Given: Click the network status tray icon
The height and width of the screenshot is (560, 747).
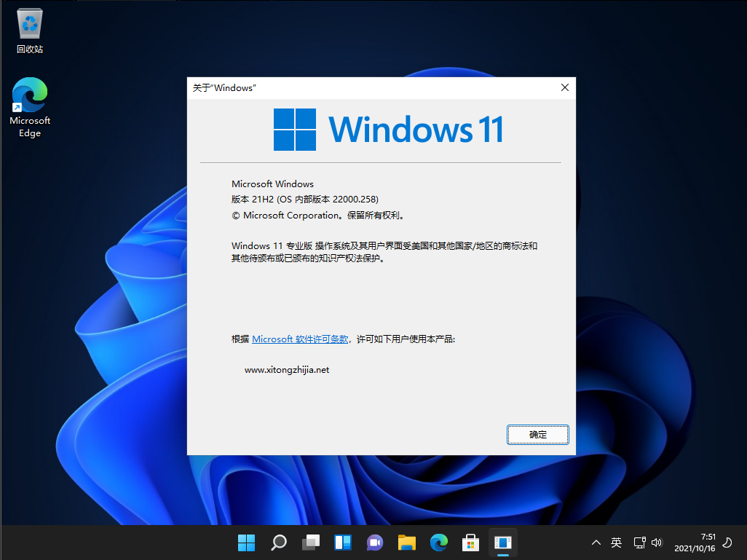Looking at the screenshot, I should click(x=639, y=543).
